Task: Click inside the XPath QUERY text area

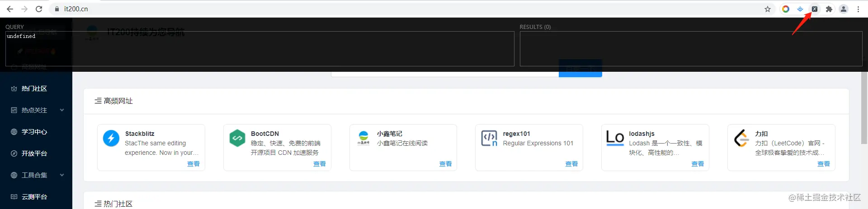Action: (x=260, y=49)
